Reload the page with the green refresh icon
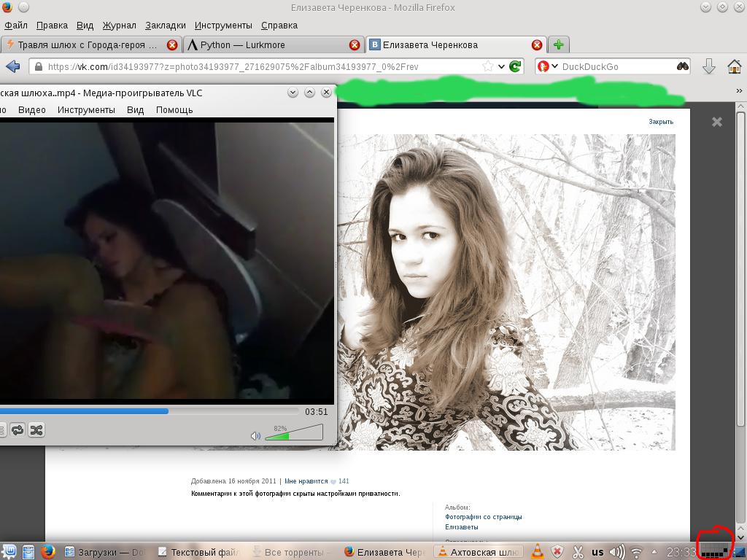This screenshot has height=560, width=747. [x=515, y=66]
